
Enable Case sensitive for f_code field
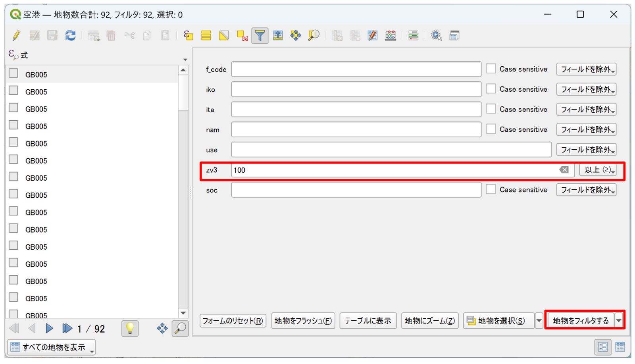[491, 69]
